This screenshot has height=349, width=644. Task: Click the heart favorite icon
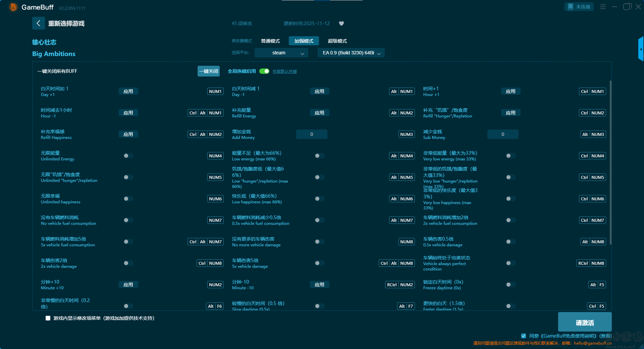coord(341,23)
